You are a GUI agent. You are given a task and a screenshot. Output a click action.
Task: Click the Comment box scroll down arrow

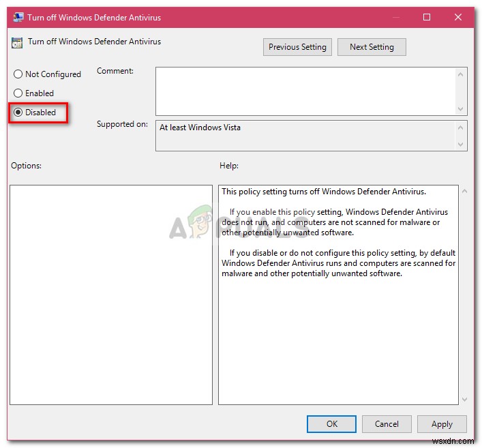(x=460, y=109)
